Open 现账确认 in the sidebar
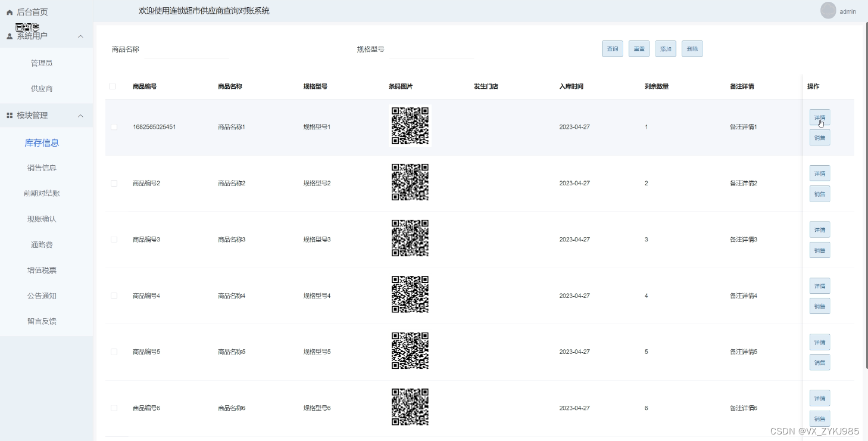 pyautogui.click(x=42, y=219)
